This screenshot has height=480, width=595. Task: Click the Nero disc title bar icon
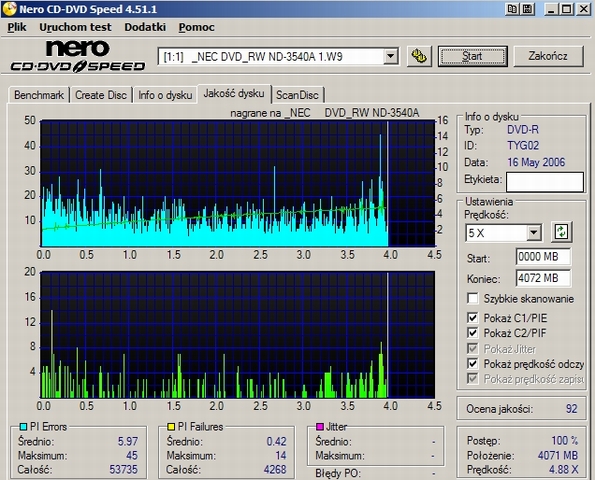click(x=8, y=9)
